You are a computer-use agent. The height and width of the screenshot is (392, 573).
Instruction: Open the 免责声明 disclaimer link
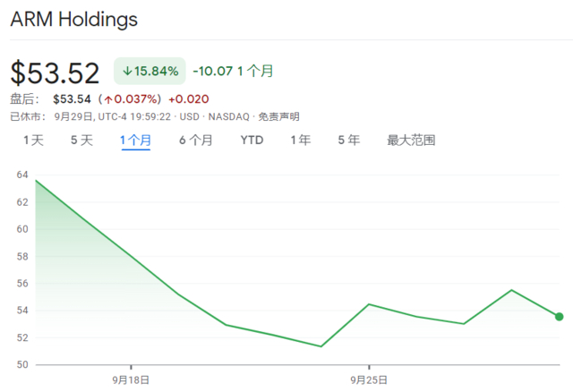(278, 116)
